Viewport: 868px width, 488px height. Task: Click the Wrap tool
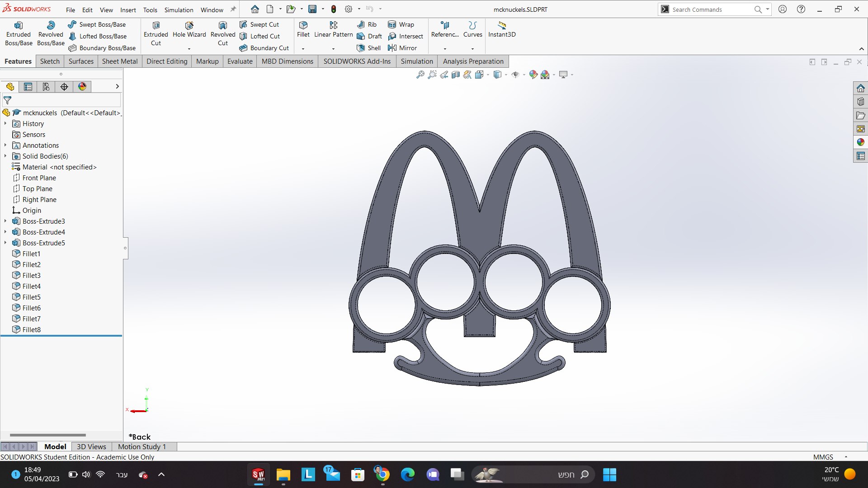tap(401, 24)
